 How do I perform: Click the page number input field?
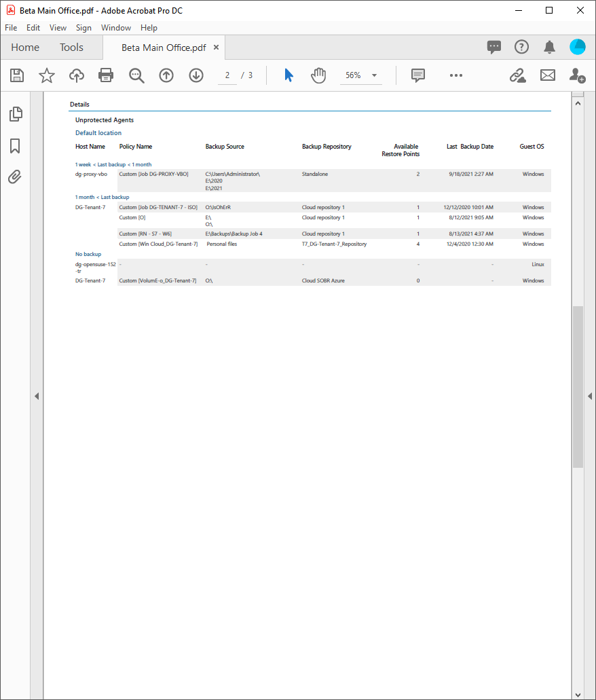click(227, 75)
